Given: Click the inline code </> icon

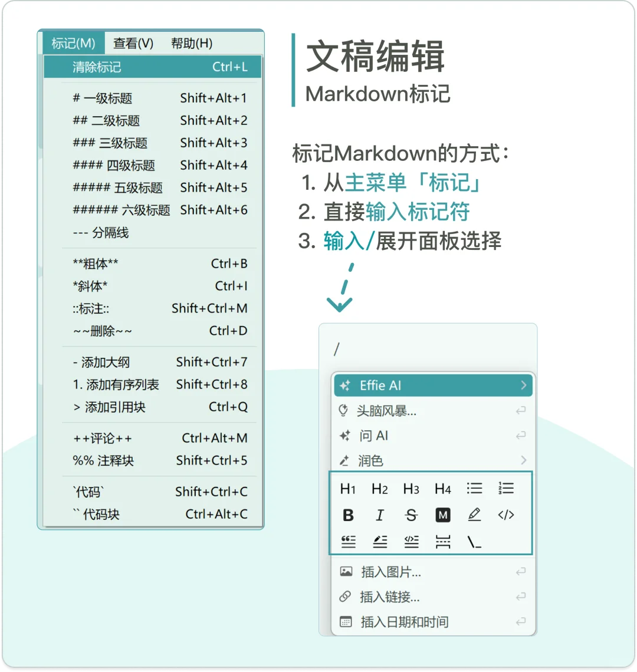Looking at the screenshot, I should tap(506, 515).
